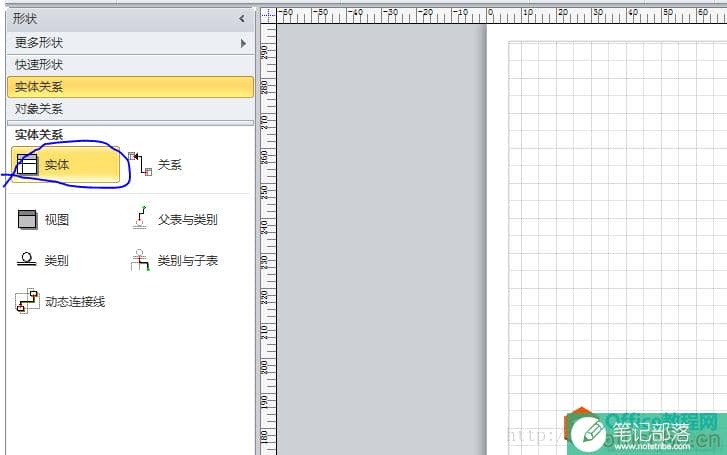727x455 pixels.
Task: Choose the 父表与类别 connector icon
Action: coord(140,218)
